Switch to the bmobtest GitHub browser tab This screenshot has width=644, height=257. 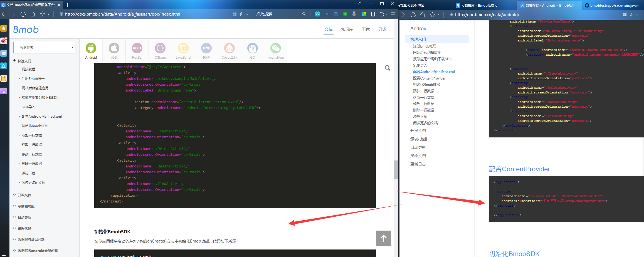pos(614,5)
